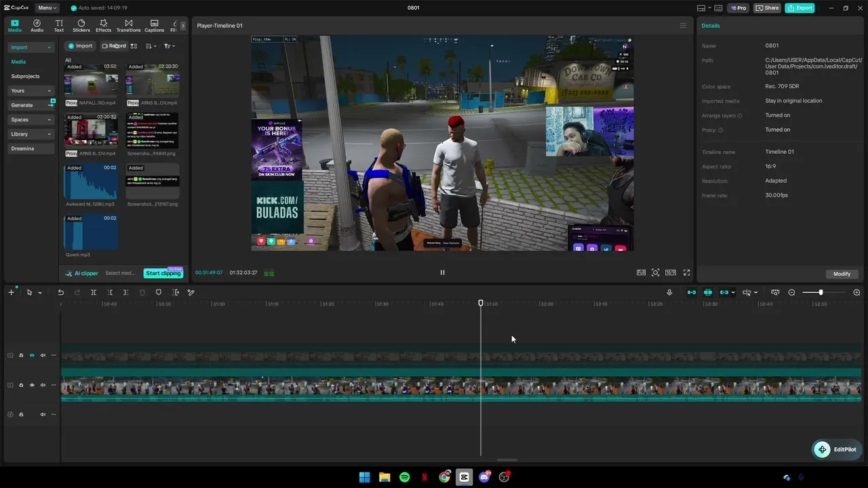Add a new timeline track element
Image resolution: width=868 pixels, height=488 pixels.
[x=11, y=292]
